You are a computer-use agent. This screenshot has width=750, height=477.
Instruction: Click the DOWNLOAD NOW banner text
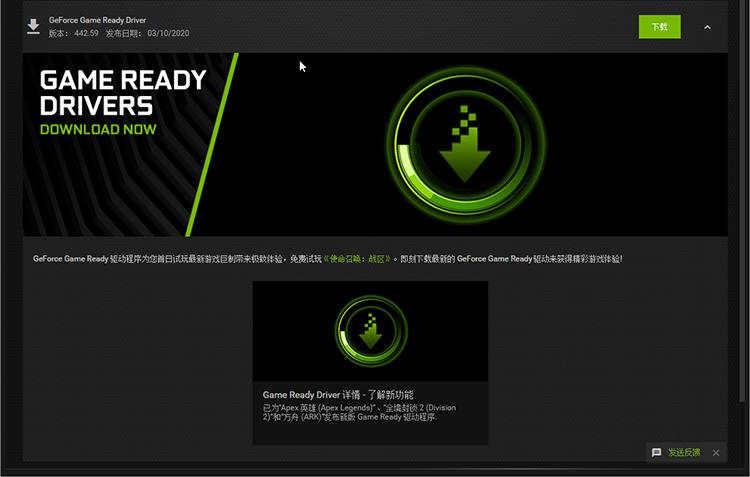tap(98, 129)
